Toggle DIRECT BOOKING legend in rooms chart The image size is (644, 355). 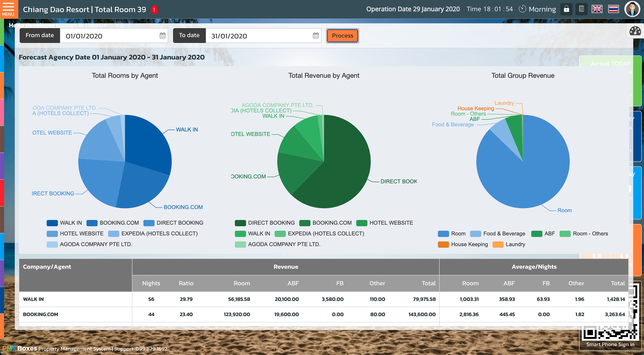point(173,223)
